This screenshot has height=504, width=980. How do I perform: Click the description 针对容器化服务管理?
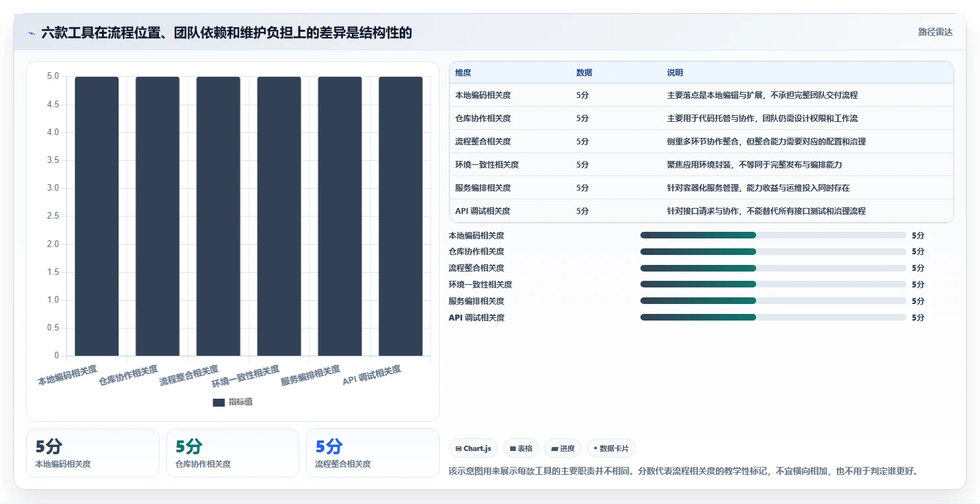pos(758,188)
